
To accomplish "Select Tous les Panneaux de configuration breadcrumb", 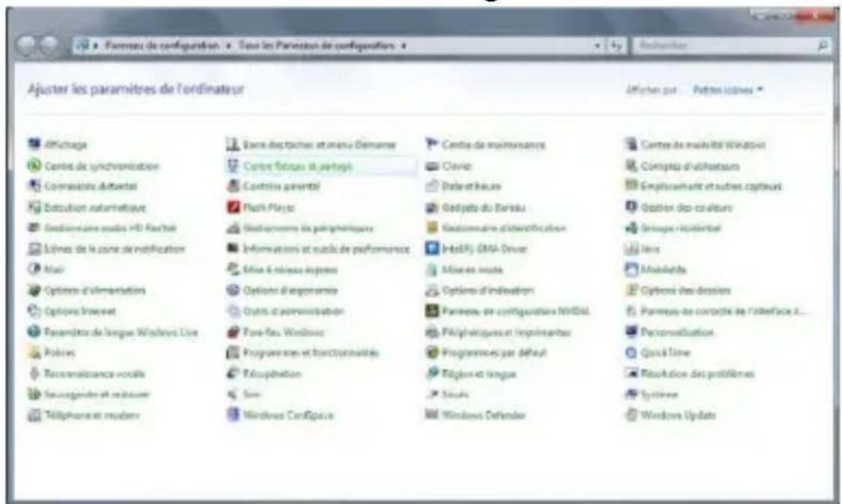I will coord(316,45).
